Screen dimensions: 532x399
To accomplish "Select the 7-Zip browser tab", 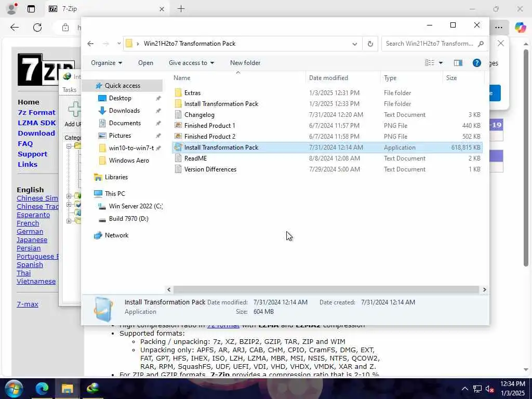I will coord(107,9).
